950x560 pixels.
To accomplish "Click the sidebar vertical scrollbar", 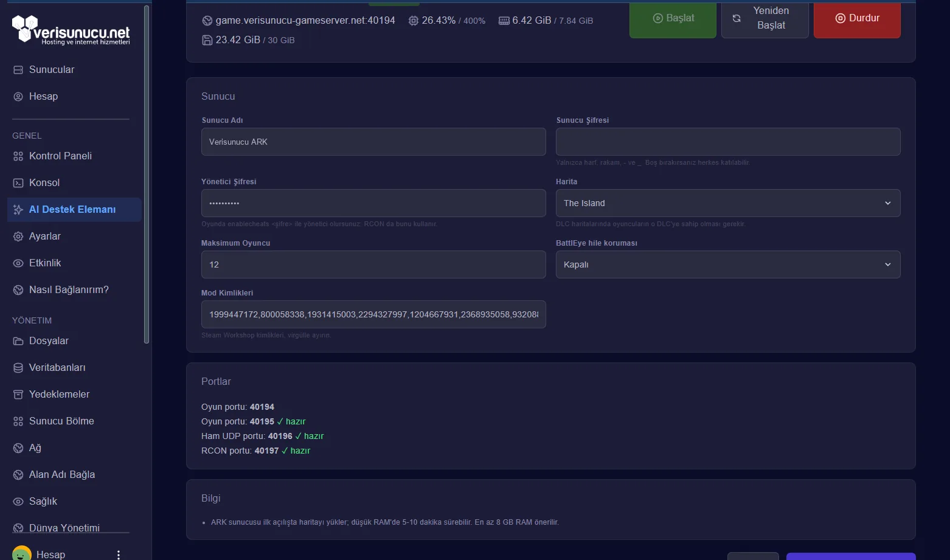I will pos(146,174).
